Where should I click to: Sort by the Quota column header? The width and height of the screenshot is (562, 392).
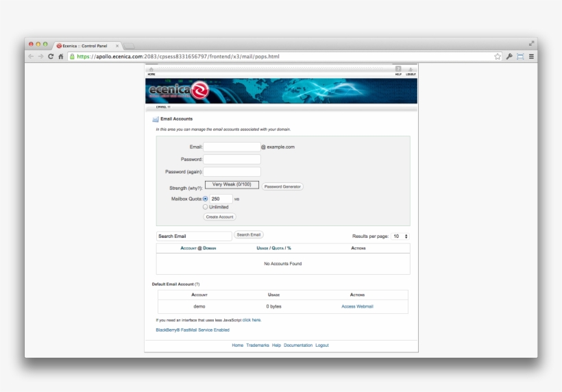[x=278, y=248]
